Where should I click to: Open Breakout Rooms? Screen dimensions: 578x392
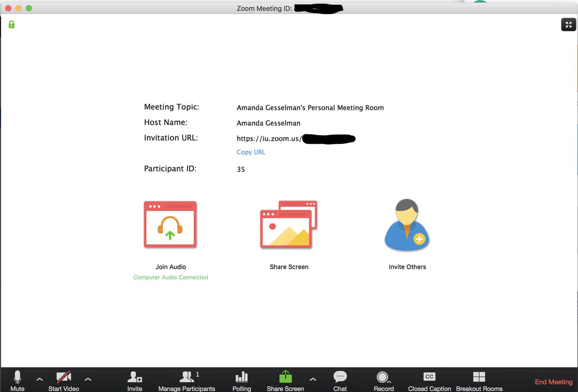pos(479,380)
